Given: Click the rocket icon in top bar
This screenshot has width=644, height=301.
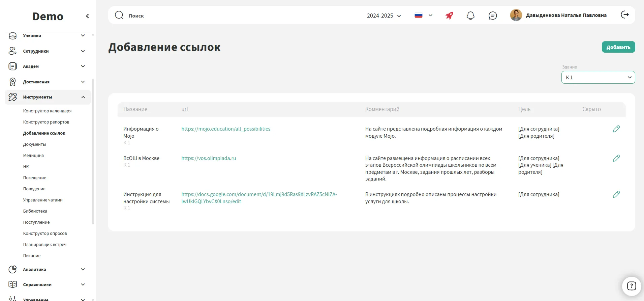Looking at the screenshot, I should 449,16.
